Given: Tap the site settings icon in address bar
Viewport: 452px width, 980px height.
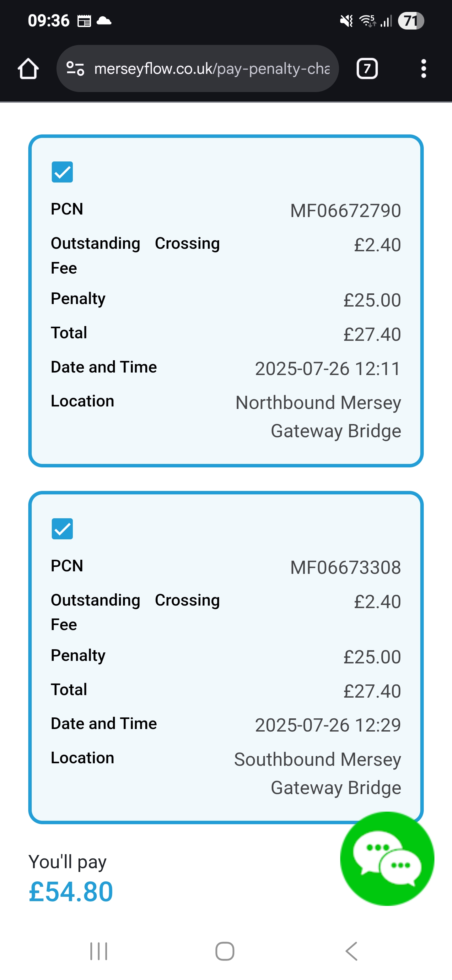Looking at the screenshot, I should [x=75, y=69].
